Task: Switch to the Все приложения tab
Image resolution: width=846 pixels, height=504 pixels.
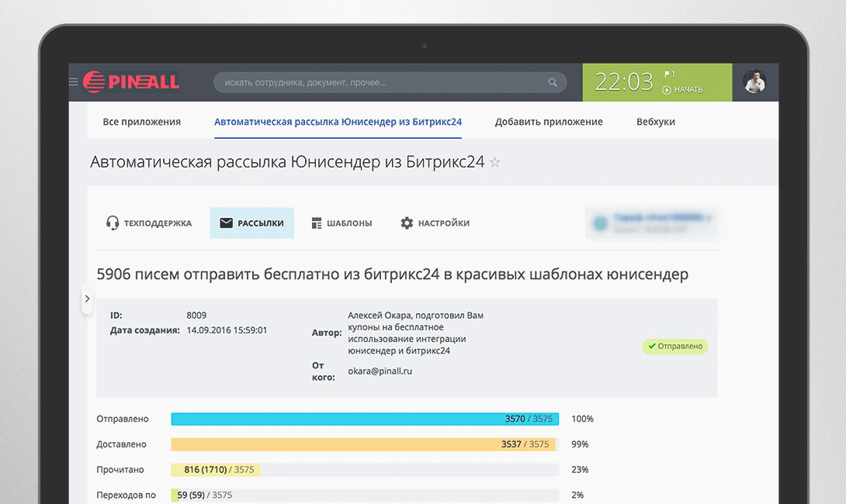Action: point(142,122)
